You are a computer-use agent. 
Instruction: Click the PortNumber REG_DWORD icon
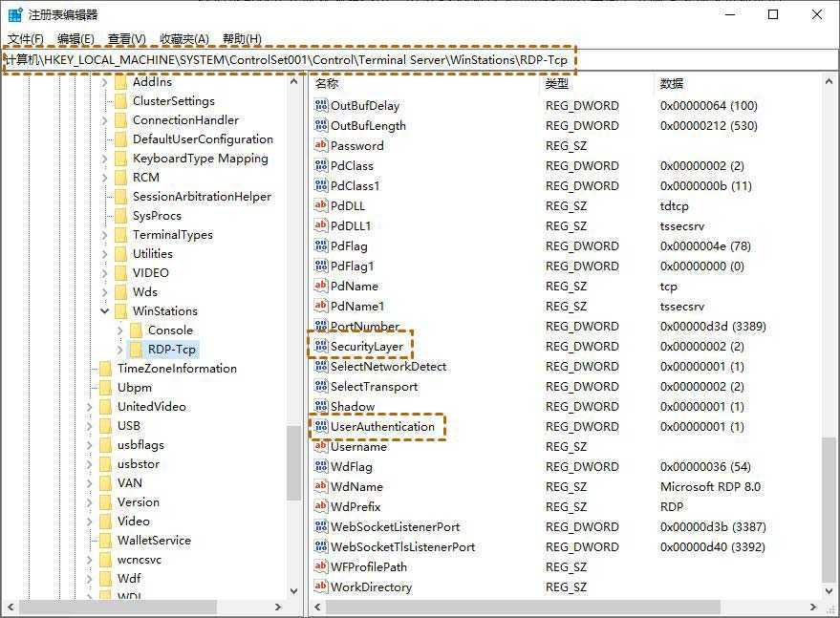(323, 326)
